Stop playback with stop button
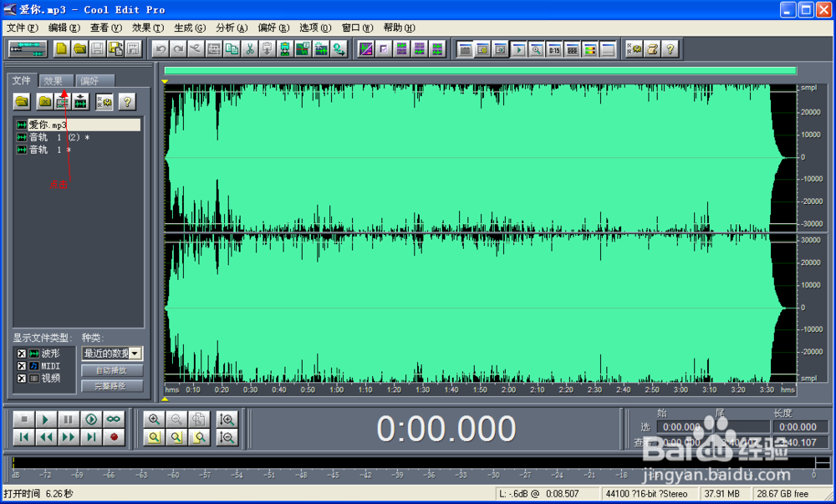 pos(23,420)
